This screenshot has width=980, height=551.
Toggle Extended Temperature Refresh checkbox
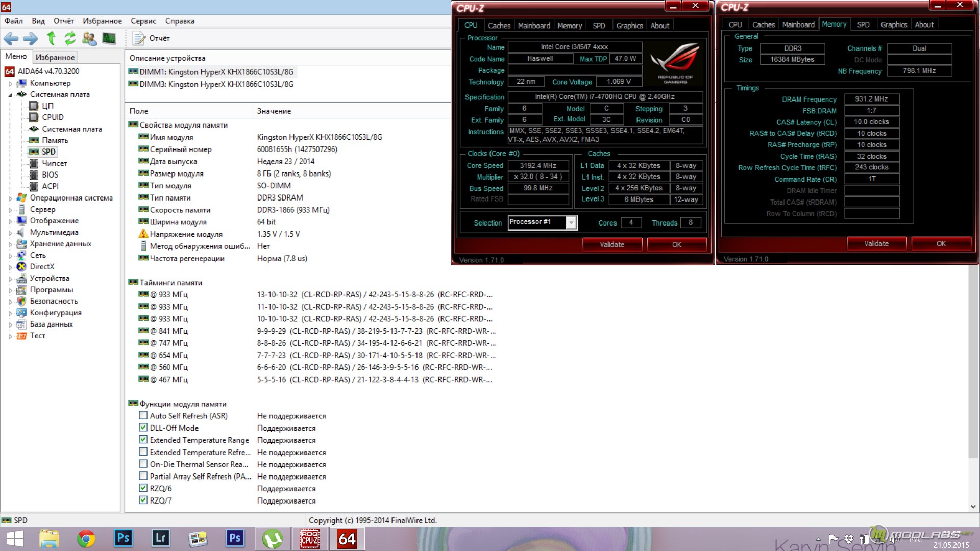point(143,452)
